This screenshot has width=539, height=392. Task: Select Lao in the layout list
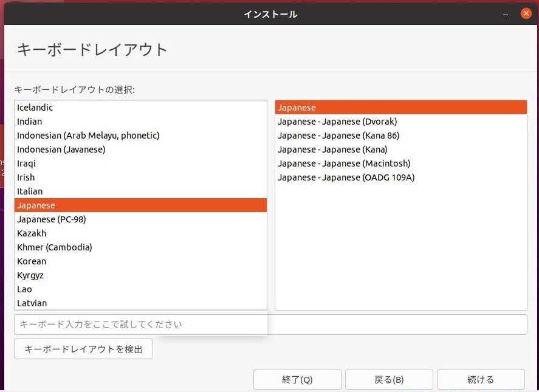tap(140, 289)
